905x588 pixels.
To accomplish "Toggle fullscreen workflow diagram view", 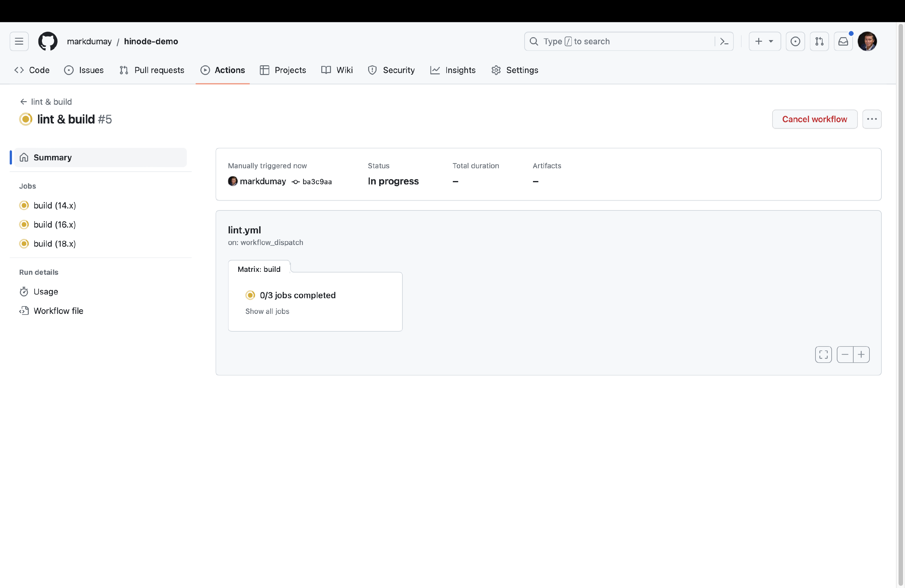I will (823, 354).
